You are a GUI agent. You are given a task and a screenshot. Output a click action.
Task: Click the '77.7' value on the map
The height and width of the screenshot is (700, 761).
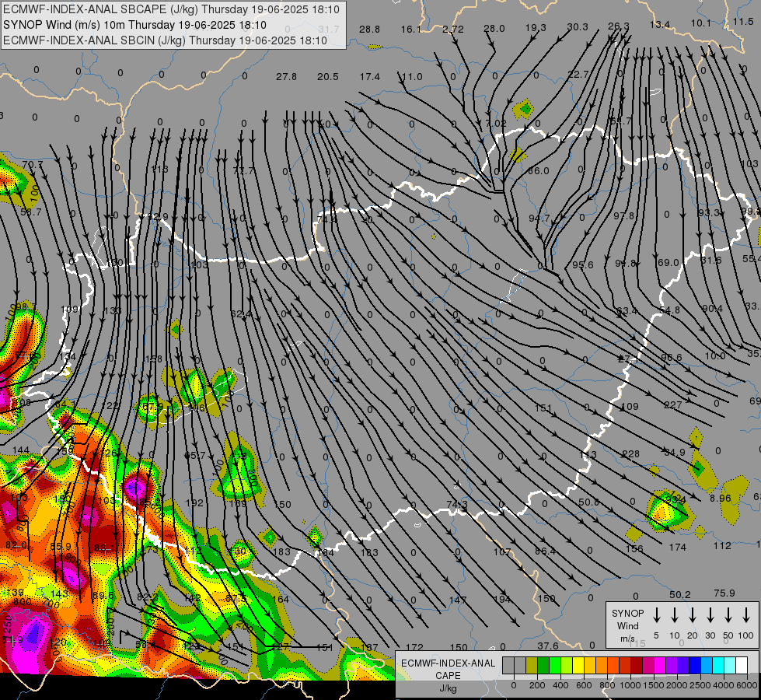tap(243, 170)
